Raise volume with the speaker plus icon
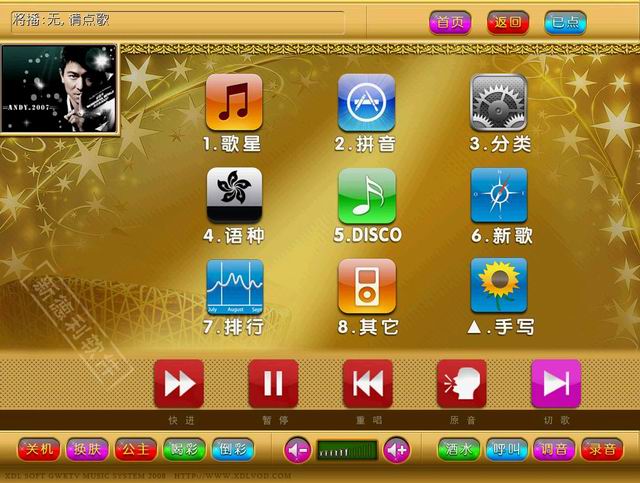This screenshot has height=483, width=640. [x=396, y=450]
